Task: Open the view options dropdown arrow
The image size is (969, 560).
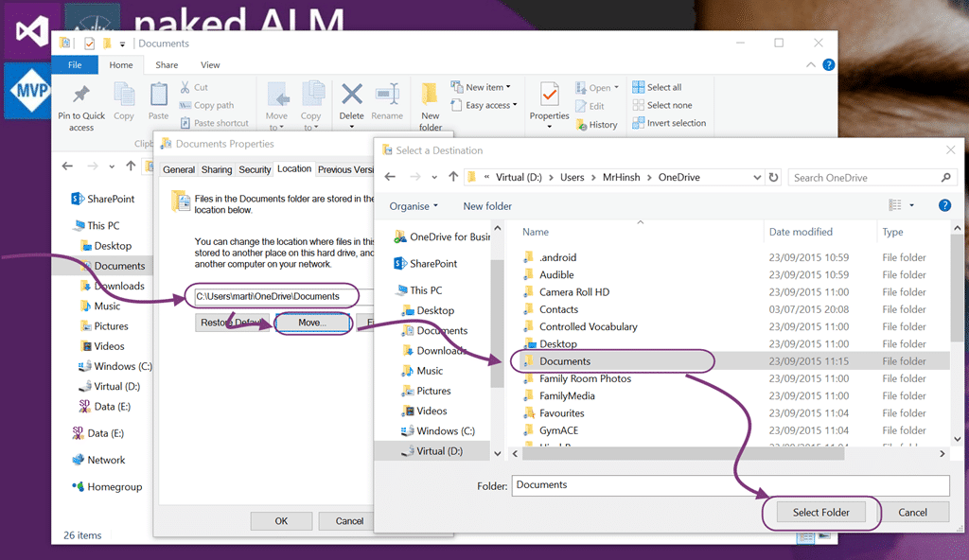Action: (x=911, y=205)
